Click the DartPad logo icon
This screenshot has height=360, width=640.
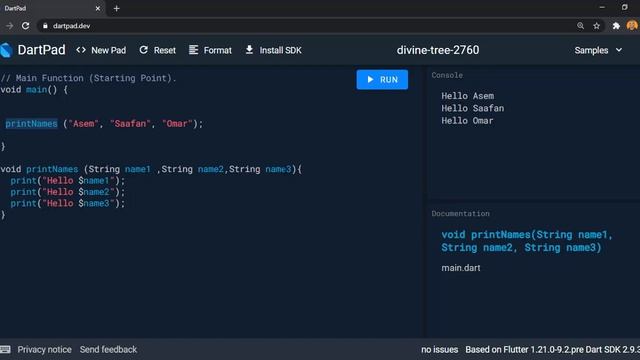click(6, 50)
